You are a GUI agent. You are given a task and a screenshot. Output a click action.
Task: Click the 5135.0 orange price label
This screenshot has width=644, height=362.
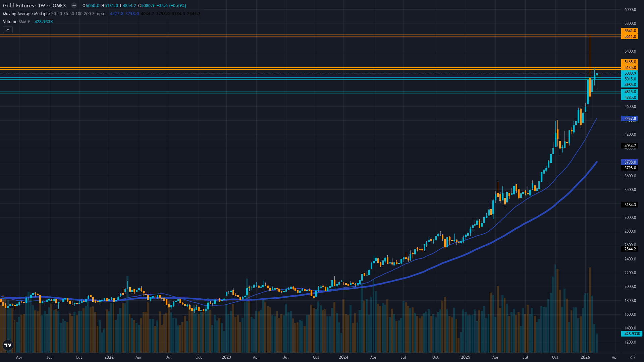tap(630, 68)
